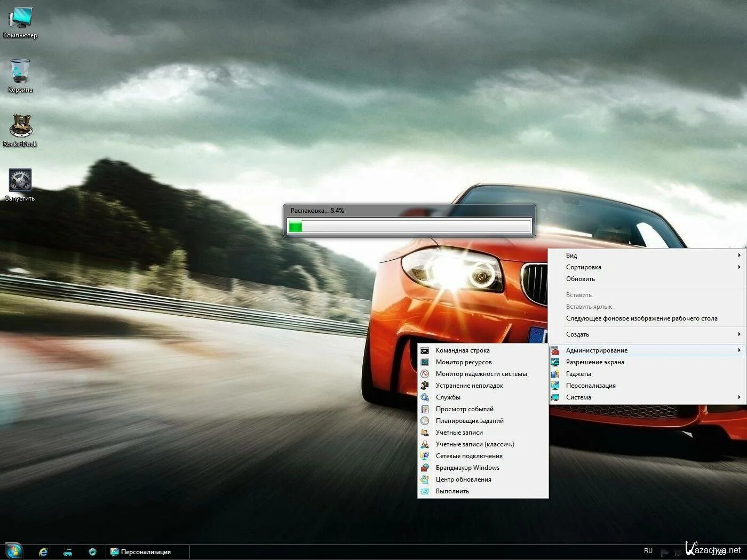Click the icon beside Гаджеты

click(555, 374)
